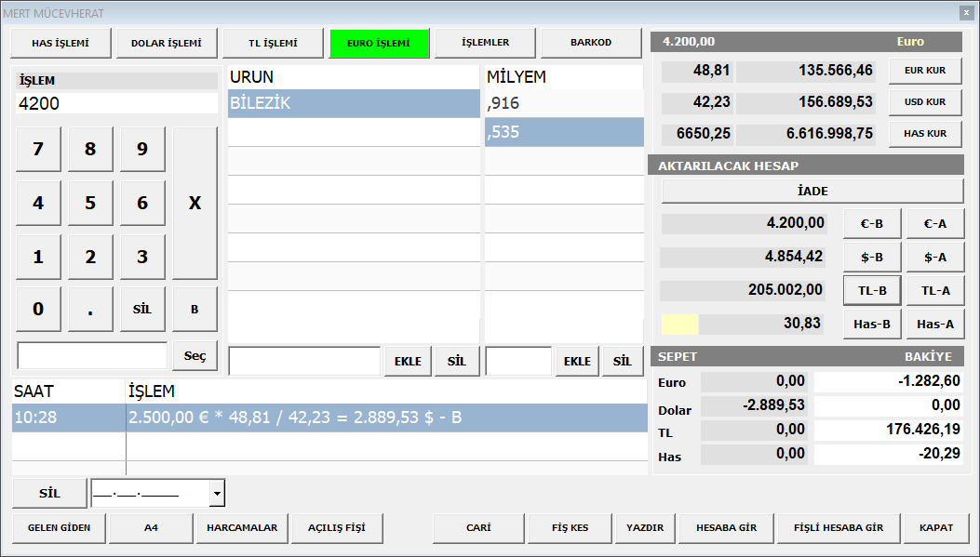The width and height of the screenshot is (980, 557).
Task: Click the İŞLEM input field showing 4200
Action: click(117, 103)
